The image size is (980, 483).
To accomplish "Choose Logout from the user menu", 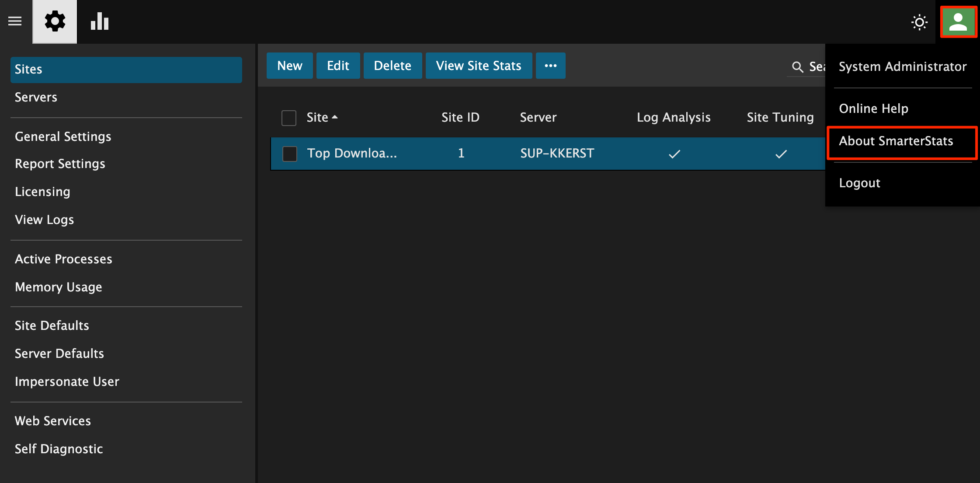I will coord(859,183).
